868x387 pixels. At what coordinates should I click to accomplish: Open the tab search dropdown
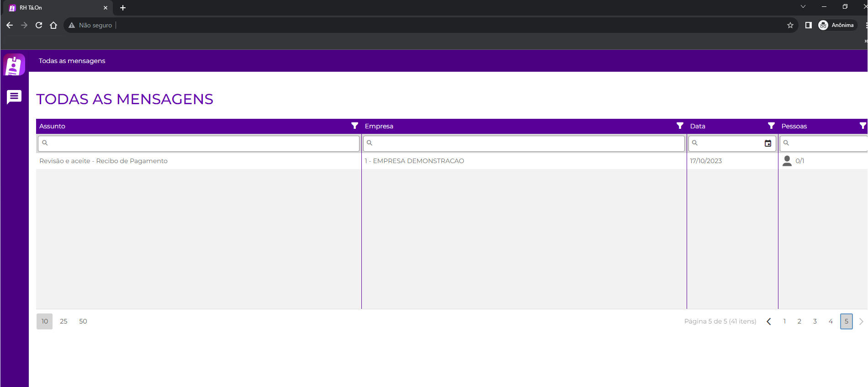pos(803,6)
